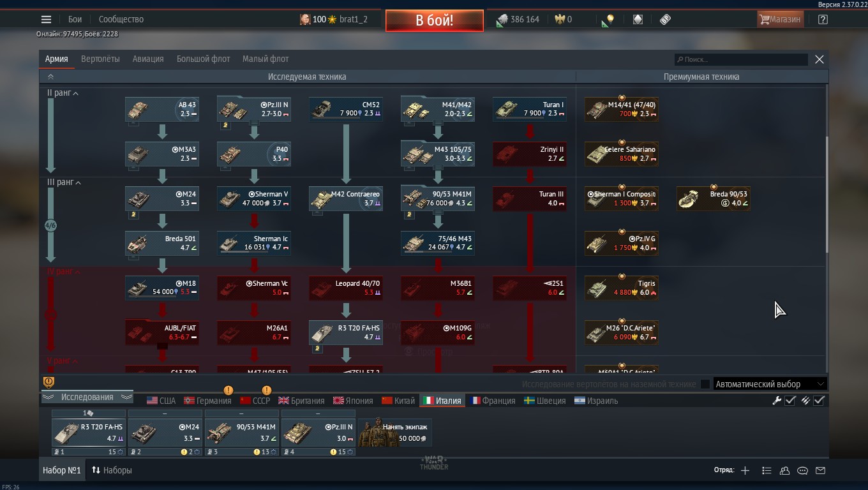Image resolution: width=868 pixels, height=490 pixels.
Task: Switch to the Большой флот tab
Action: [x=203, y=59]
